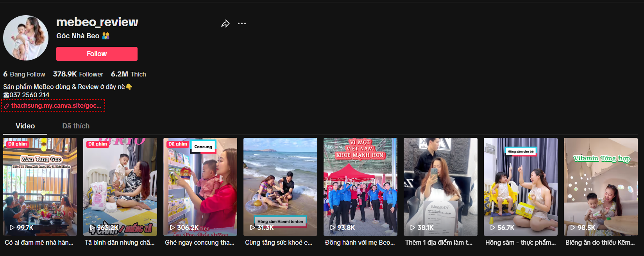Click the mebeo_review profile avatar

[x=26, y=38]
